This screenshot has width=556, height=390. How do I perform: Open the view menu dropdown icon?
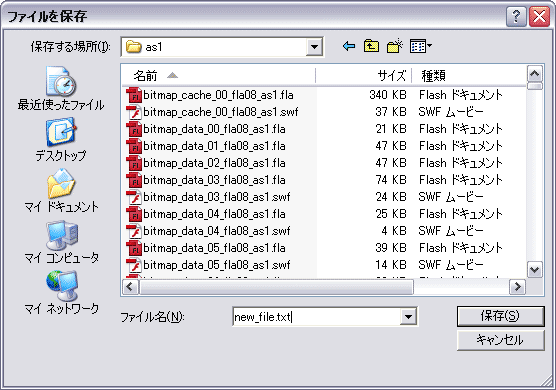pos(421,46)
